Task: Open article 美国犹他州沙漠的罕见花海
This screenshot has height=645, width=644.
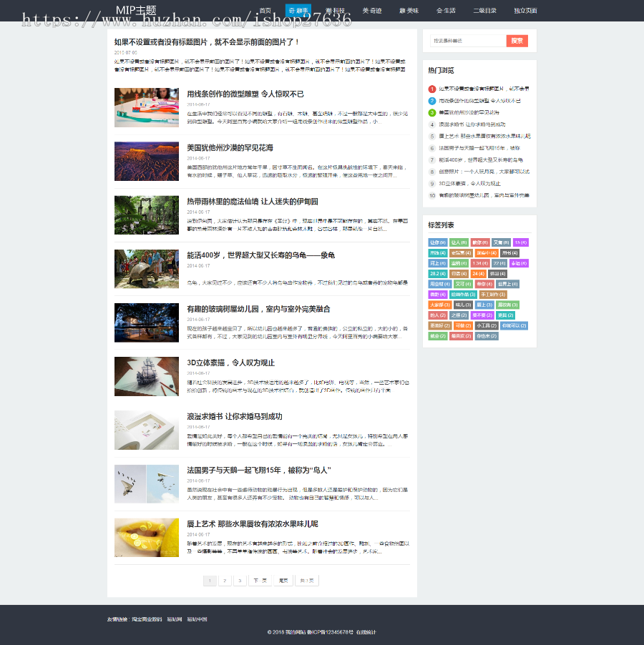Action: pos(230,148)
